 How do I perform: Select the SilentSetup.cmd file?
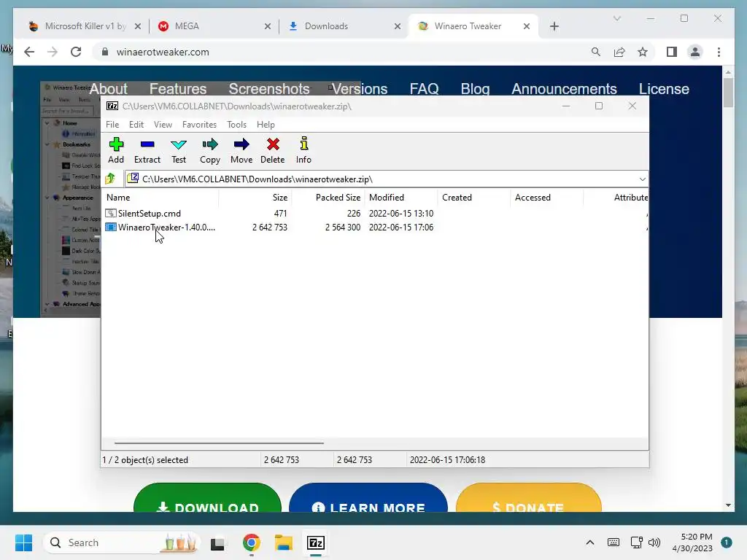(149, 214)
